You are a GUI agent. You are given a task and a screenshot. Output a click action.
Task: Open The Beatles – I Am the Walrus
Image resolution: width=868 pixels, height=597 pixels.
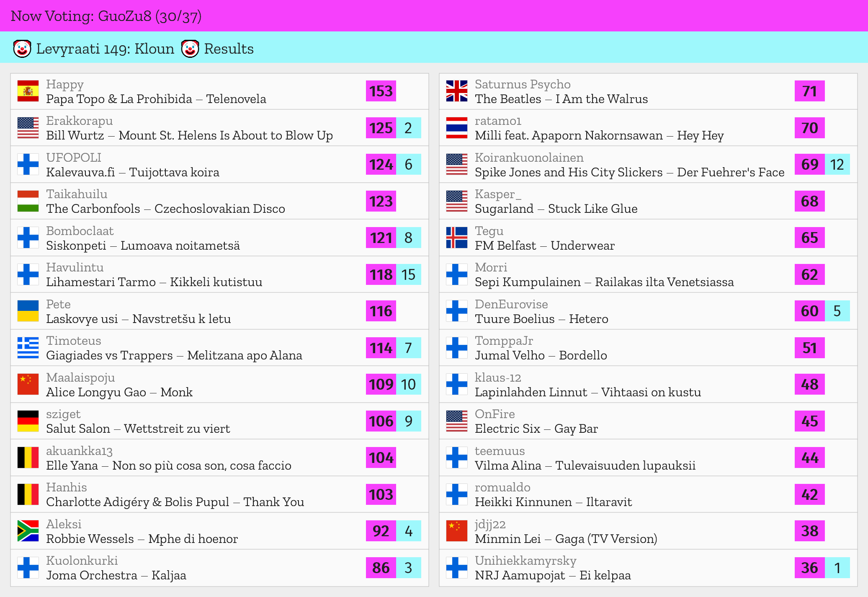click(x=561, y=99)
